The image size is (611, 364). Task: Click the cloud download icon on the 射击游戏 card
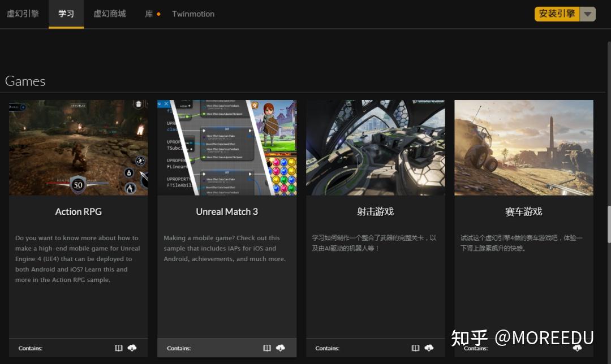(x=429, y=348)
